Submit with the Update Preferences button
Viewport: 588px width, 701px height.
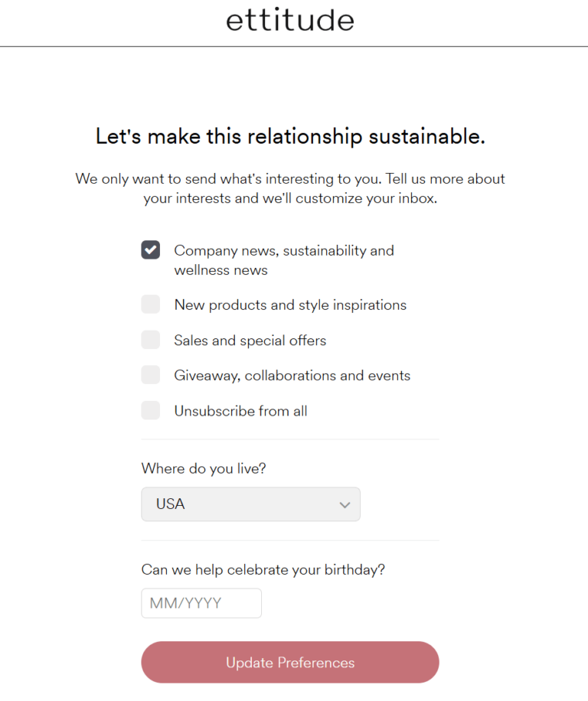point(290,662)
